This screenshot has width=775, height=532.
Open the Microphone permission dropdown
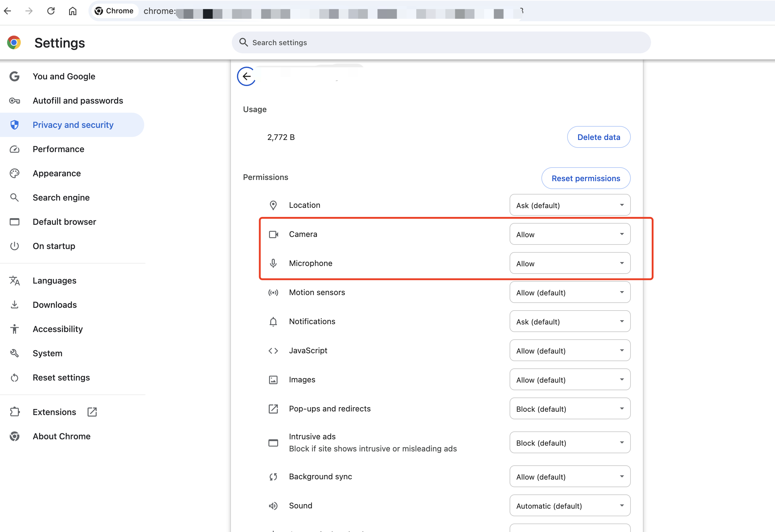(570, 263)
